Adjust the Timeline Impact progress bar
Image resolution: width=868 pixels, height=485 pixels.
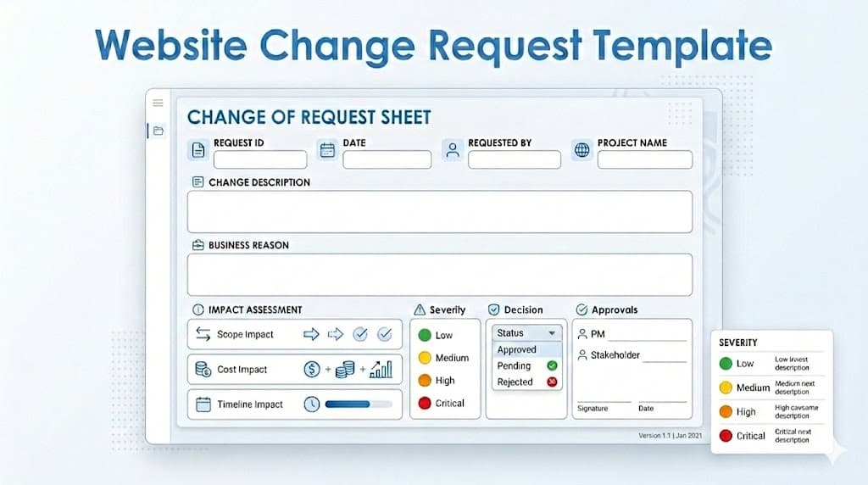(x=359, y=404)
